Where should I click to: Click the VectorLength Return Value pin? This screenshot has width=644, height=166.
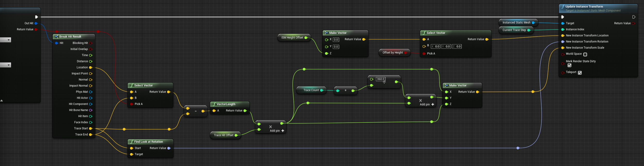245,111
